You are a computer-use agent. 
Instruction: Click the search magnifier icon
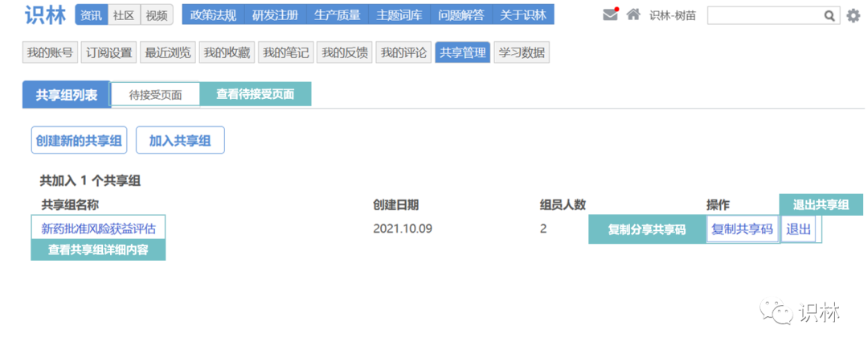point(829,15)
